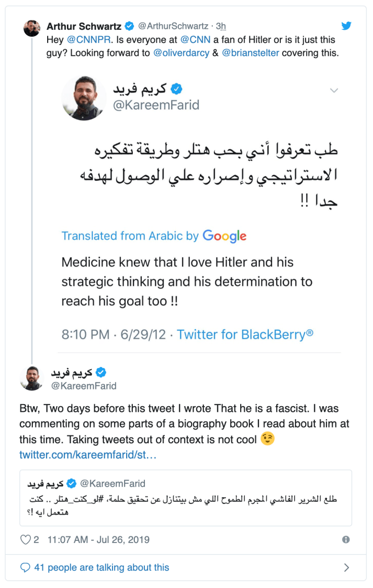Open the twitter.com/kareemfarid link

[89, 455]
